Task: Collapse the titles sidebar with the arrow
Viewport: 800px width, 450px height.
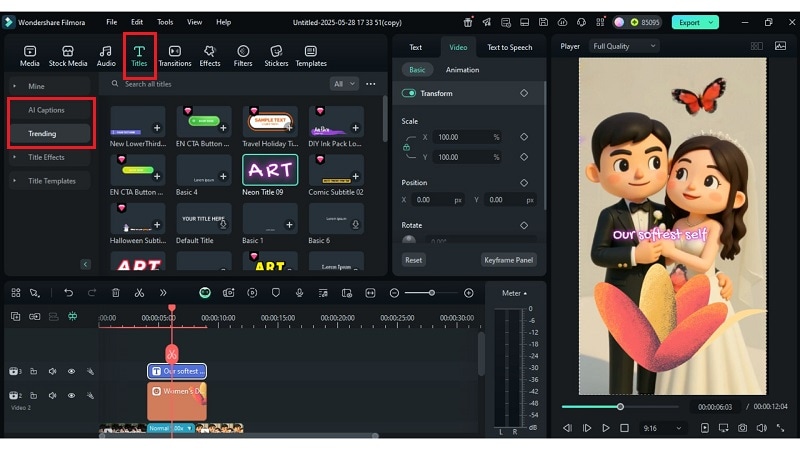Action: point(85,264)
